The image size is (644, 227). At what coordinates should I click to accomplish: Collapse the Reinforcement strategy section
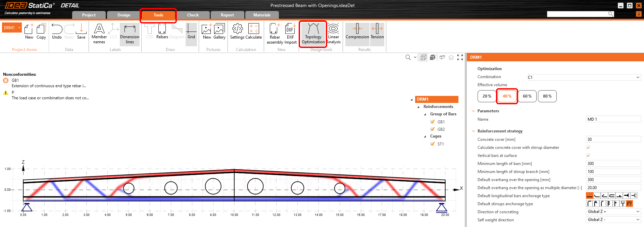pyautogui.click(x=474, y=131)
